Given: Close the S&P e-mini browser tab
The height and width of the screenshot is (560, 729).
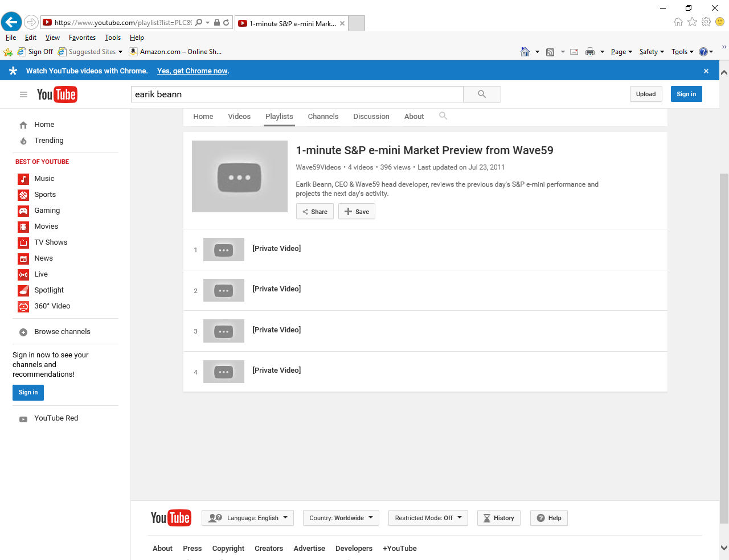Looking at the screenshot, I should pyautogui.click(x=342, y=23).
